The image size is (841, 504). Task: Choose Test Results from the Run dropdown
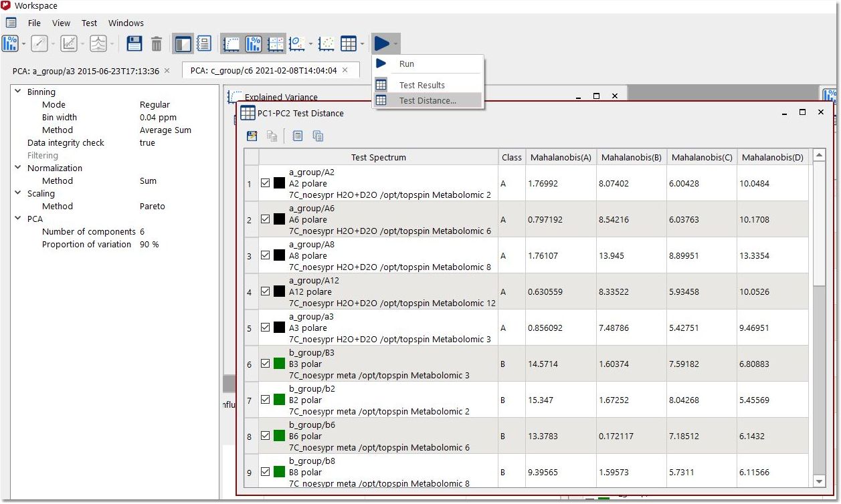pos(428,85)
